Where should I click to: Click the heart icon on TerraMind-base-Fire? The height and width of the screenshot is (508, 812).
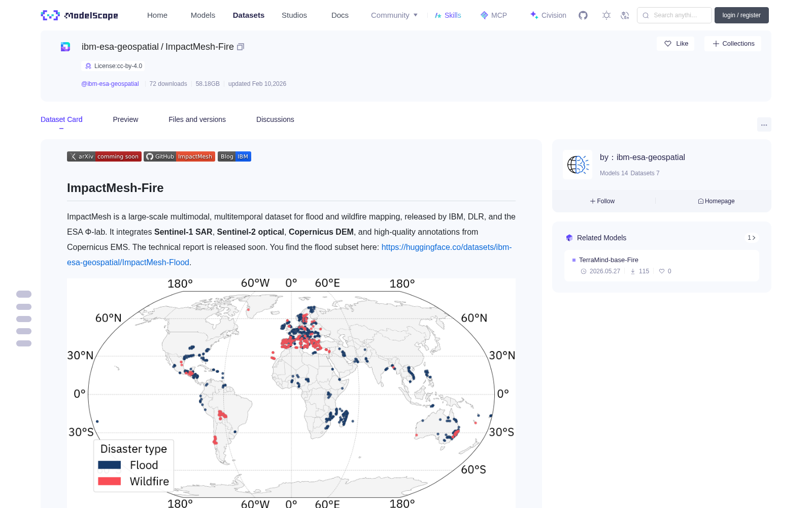click(662, 271)
